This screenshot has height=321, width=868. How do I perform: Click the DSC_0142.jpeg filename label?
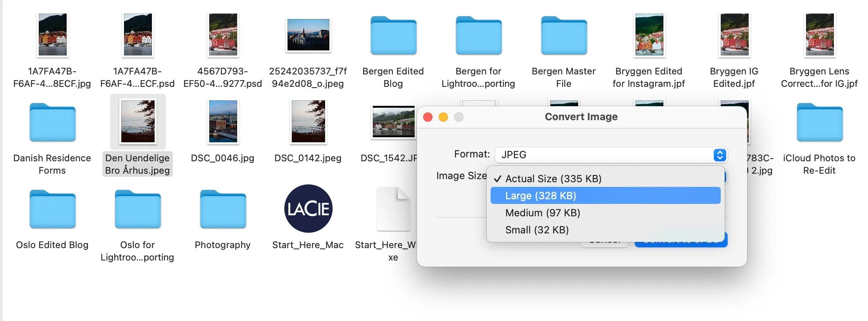coord(308,158)
